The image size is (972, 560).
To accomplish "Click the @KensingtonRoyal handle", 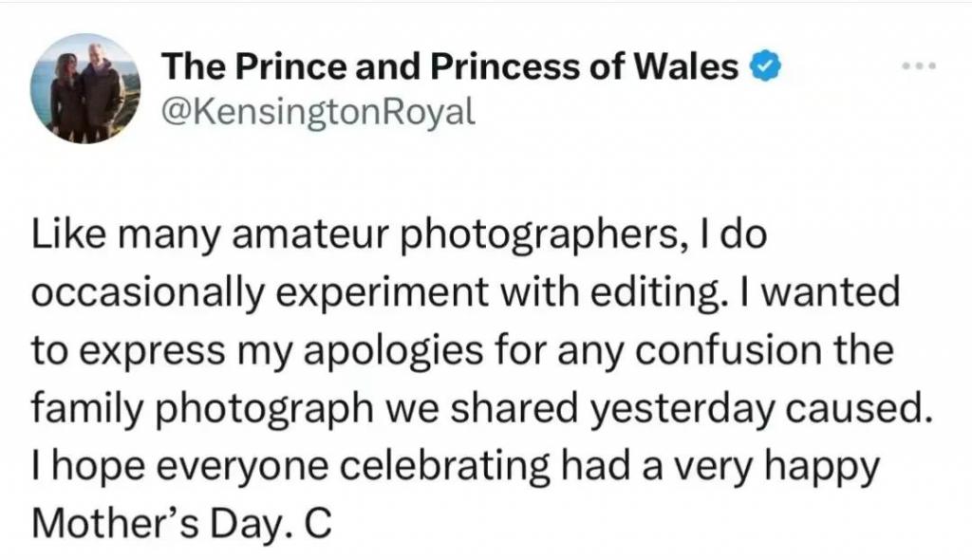I will point(318,112).
